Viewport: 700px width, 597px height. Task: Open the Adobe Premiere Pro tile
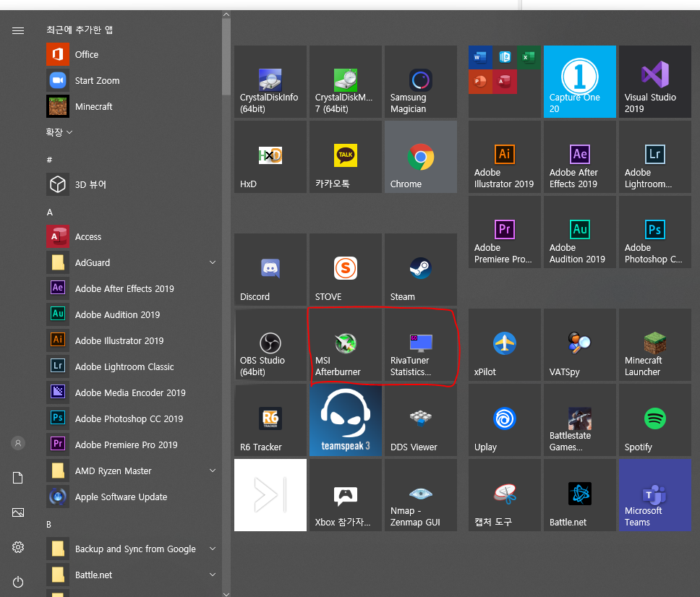505,232
